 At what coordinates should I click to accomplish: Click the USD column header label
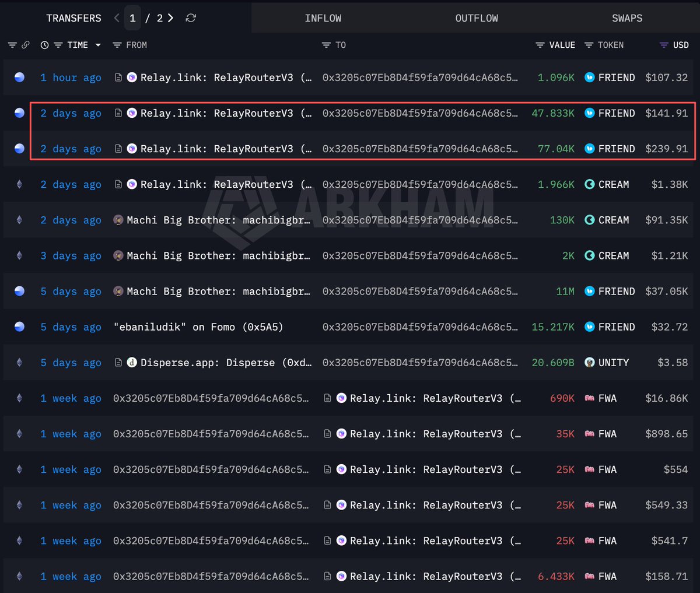681,45
